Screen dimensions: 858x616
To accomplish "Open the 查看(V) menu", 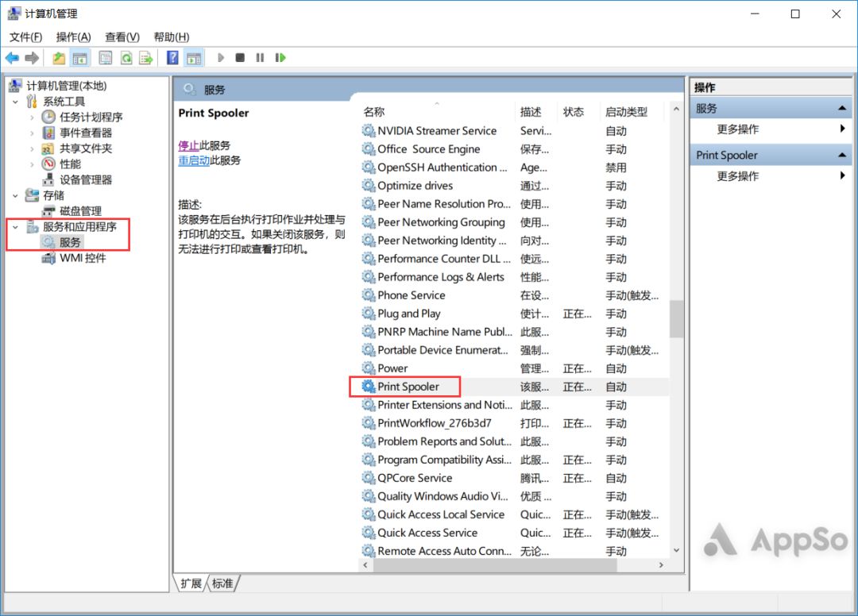I will [122, 37].
